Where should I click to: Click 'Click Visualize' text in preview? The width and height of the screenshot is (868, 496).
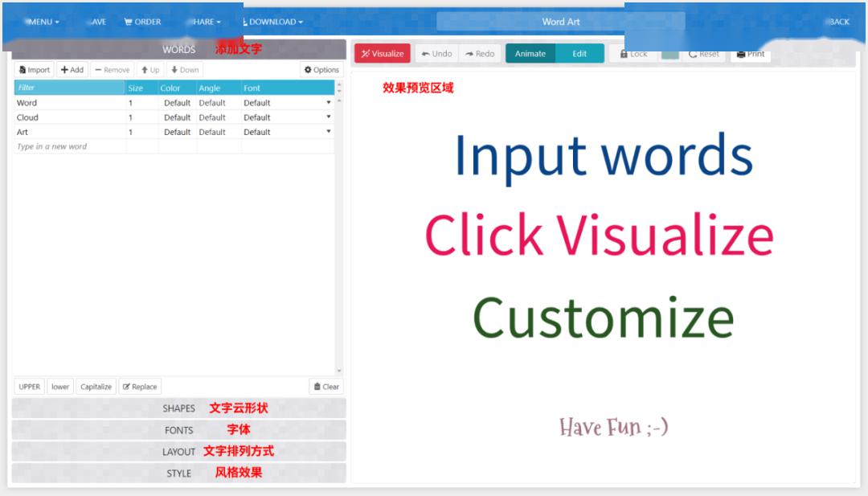pyautogui.click(x=599, y=235)
